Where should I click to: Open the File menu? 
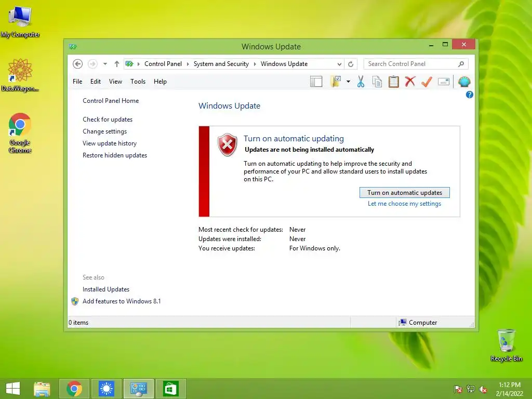(77, 82)
